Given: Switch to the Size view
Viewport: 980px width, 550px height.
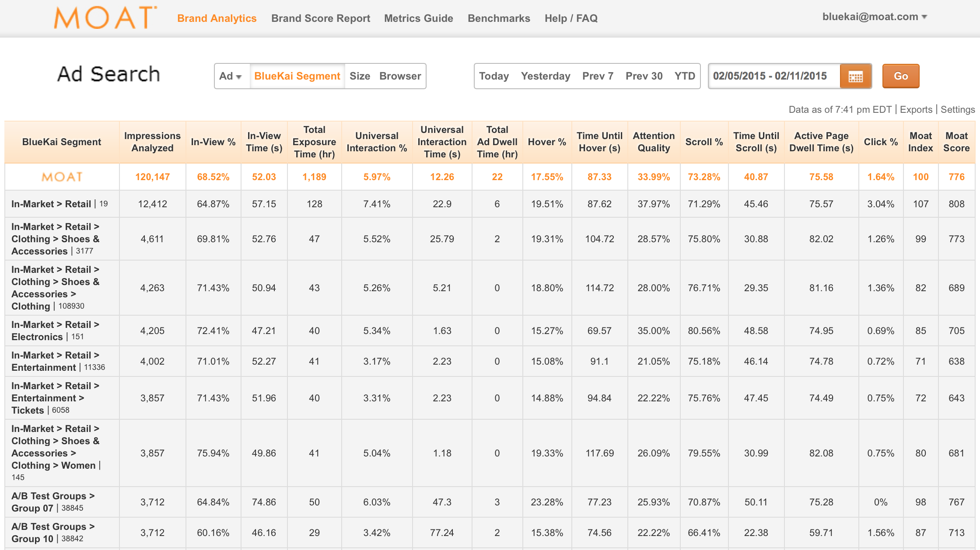Looking at the screenshot, I should coord(360,77).
